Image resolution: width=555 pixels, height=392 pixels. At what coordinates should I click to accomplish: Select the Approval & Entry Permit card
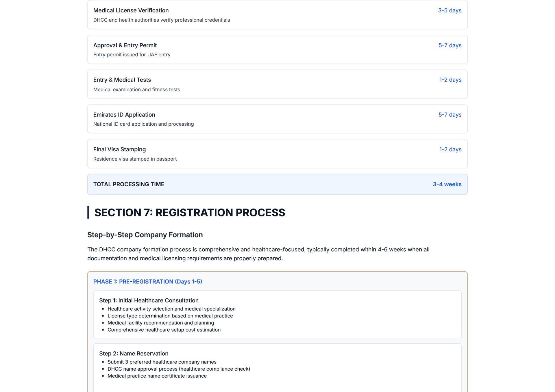[277, 49]
